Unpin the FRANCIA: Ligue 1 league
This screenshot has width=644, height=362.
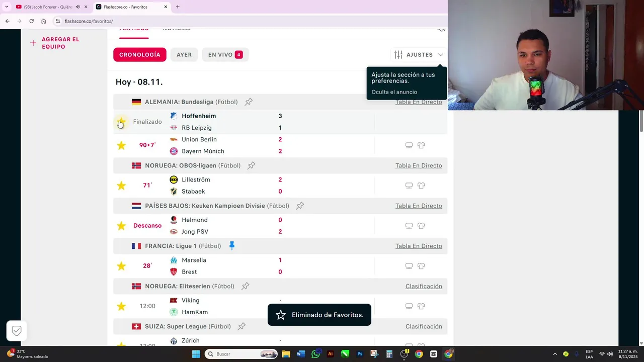(x=232, y=246)
